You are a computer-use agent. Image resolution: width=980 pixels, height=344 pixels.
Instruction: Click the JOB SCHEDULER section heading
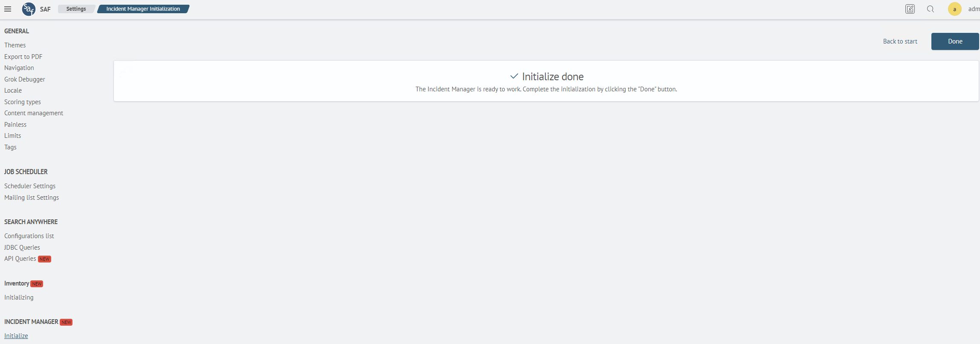pyautogui.click(x=26, y=172)
